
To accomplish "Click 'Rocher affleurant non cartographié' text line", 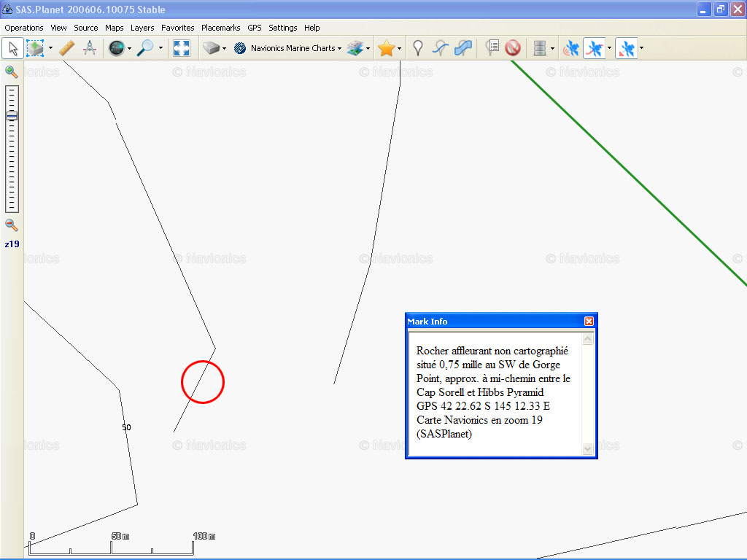I will [492, 351].
